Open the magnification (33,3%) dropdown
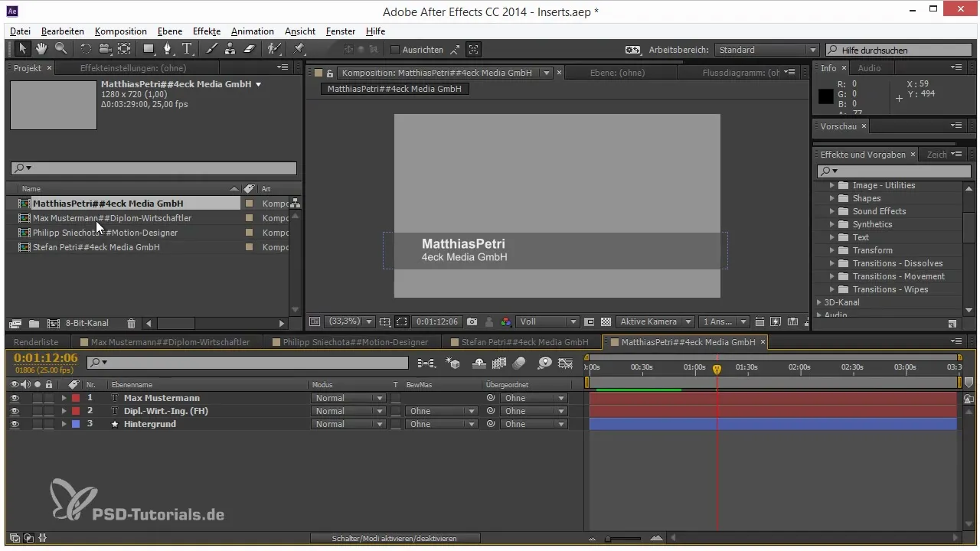The image size is (980, 551). pyautogui.click(x=350, y=322)
